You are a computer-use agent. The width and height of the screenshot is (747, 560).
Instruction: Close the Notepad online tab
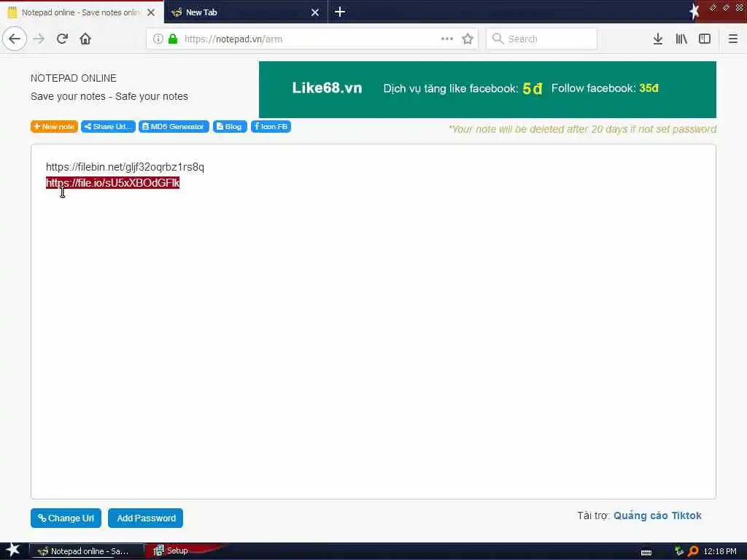pos(151,12)
